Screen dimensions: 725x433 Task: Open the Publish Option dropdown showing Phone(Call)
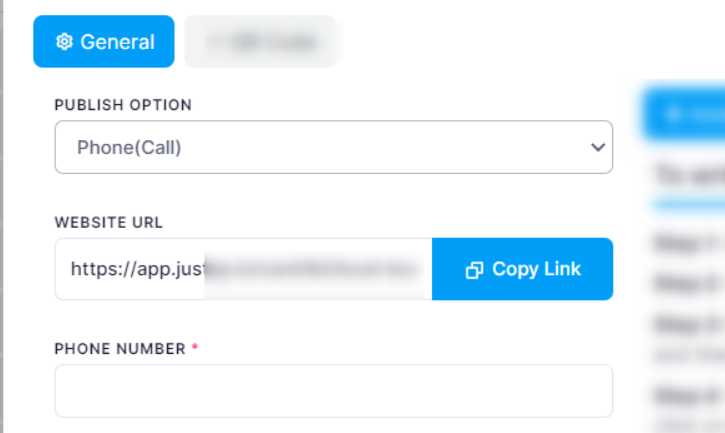(x=320, y=147)
